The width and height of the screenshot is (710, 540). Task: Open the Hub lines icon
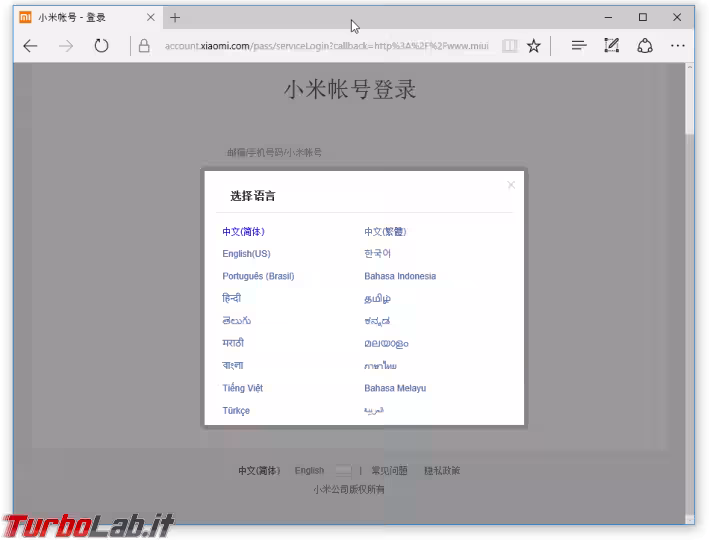click(579, 46)
